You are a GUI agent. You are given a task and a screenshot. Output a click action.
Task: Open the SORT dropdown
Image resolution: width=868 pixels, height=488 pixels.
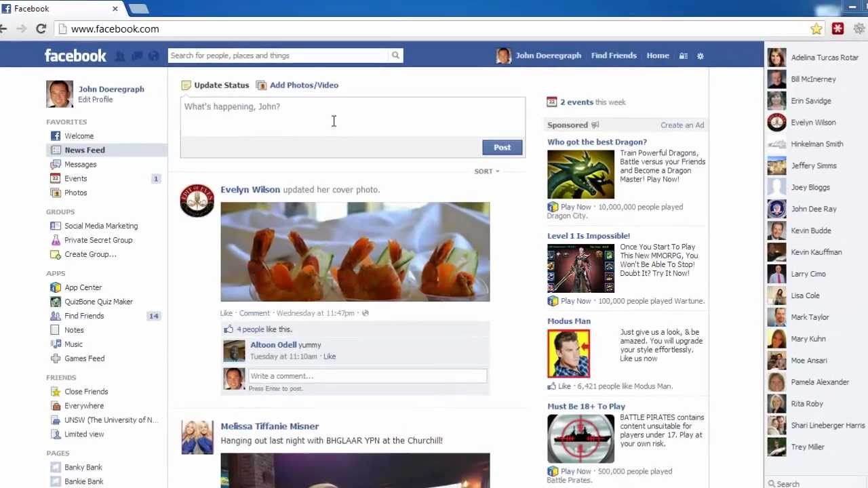[487, 171]
